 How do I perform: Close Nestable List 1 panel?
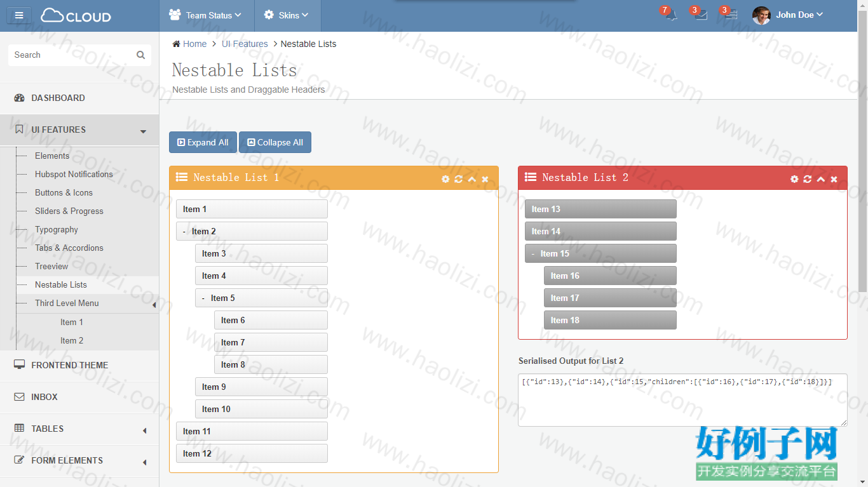[x=485, y=179]
